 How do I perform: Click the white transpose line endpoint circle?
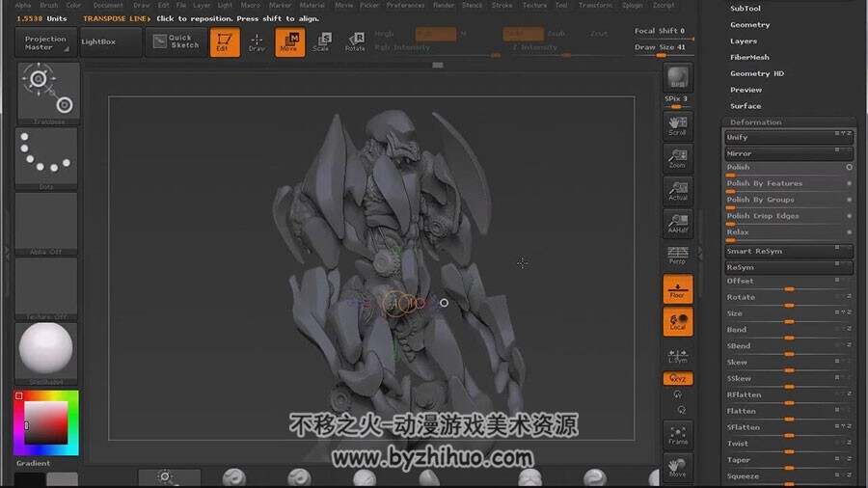pos(444,303)
